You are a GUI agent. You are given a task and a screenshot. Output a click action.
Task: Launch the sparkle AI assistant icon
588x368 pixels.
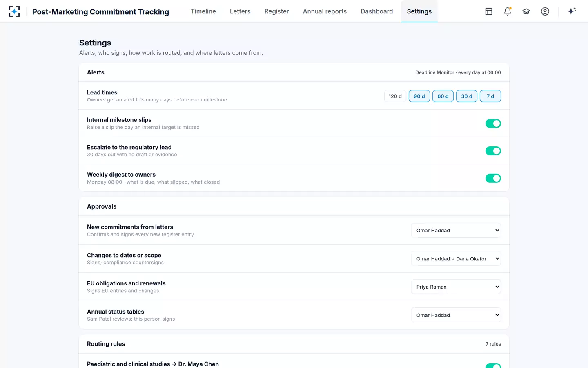pos(572,11)
